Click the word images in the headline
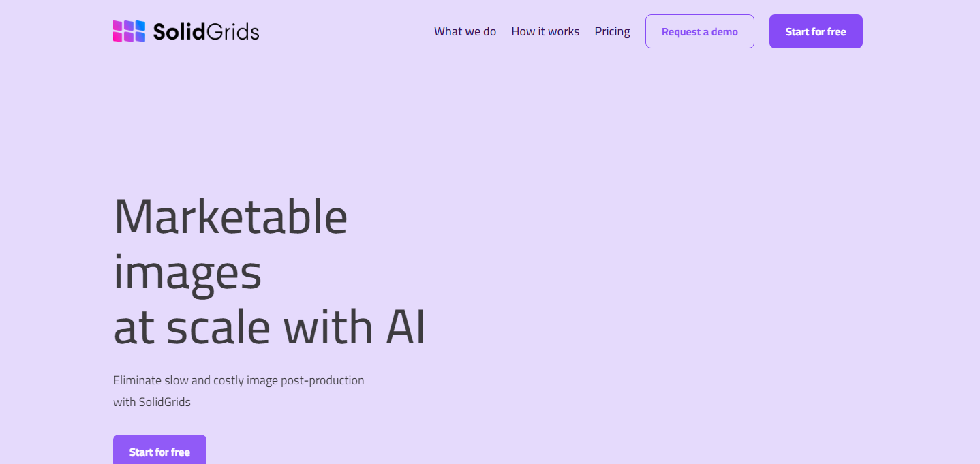 187,274
